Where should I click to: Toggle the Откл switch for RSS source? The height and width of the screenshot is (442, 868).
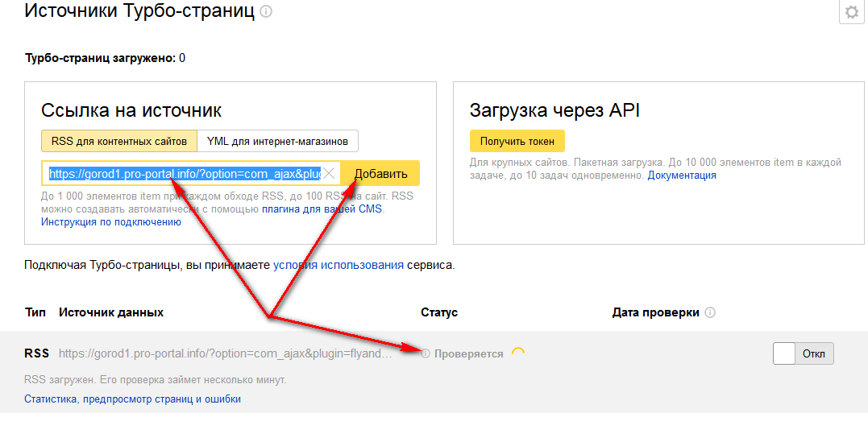(803, 353)
